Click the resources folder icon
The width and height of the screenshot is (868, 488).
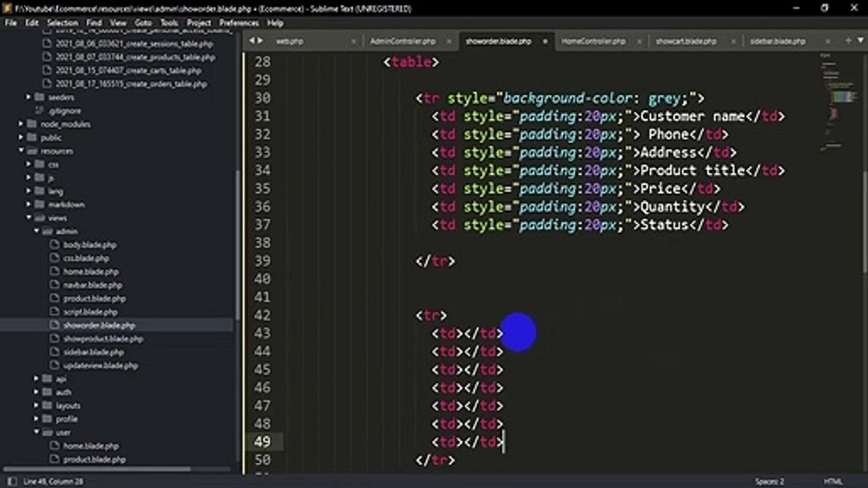[32, 151]
